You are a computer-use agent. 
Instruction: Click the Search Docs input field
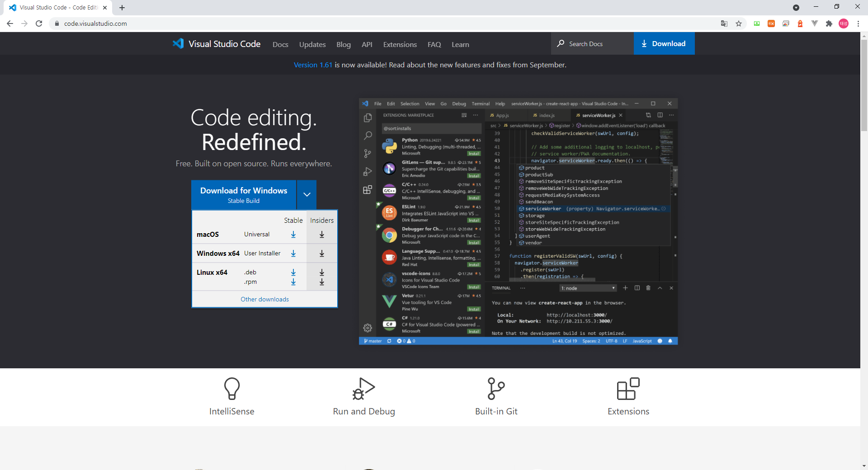[x=592, y=43]
